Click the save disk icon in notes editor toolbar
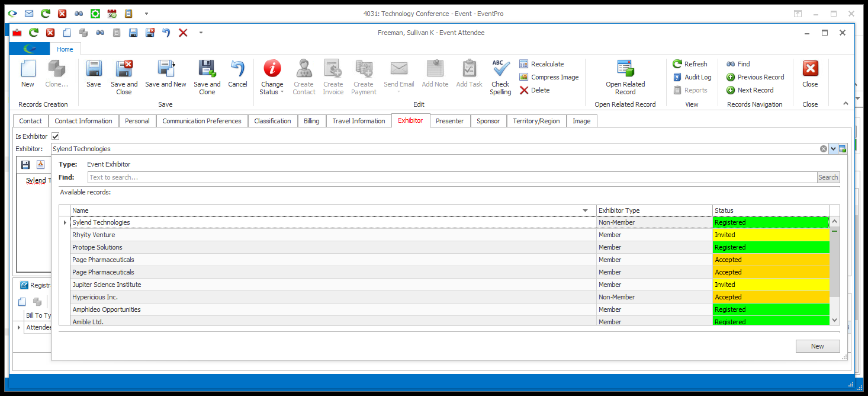Viewport: 868px width, 396px height. pos(25,164)
